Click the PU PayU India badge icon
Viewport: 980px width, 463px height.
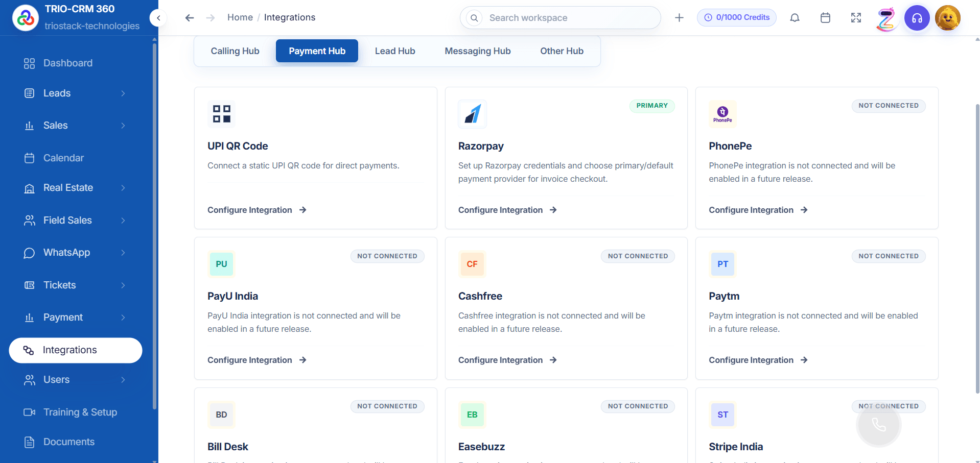[x=221, y=264]
